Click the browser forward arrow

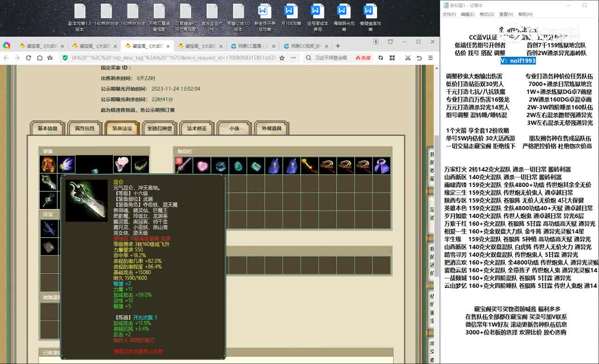(17, 58)
